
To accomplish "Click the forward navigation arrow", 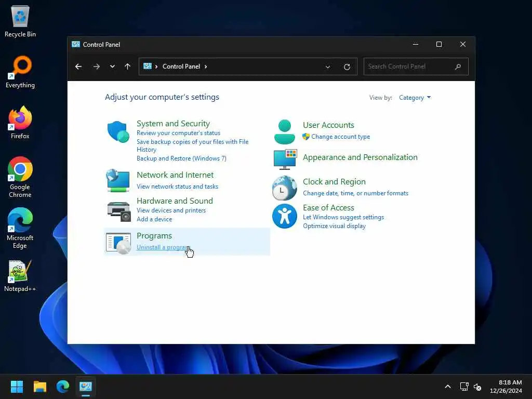I will [96, 66].
